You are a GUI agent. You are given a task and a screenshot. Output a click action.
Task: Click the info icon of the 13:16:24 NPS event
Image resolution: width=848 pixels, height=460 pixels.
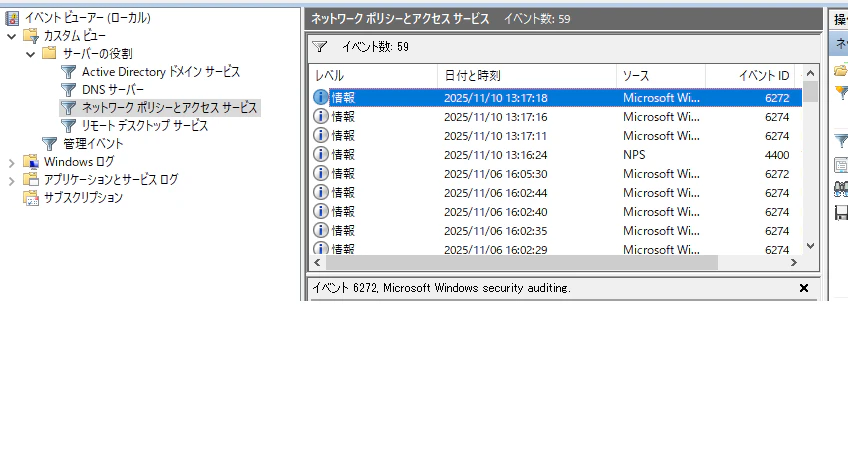click(x=321, y=154)
